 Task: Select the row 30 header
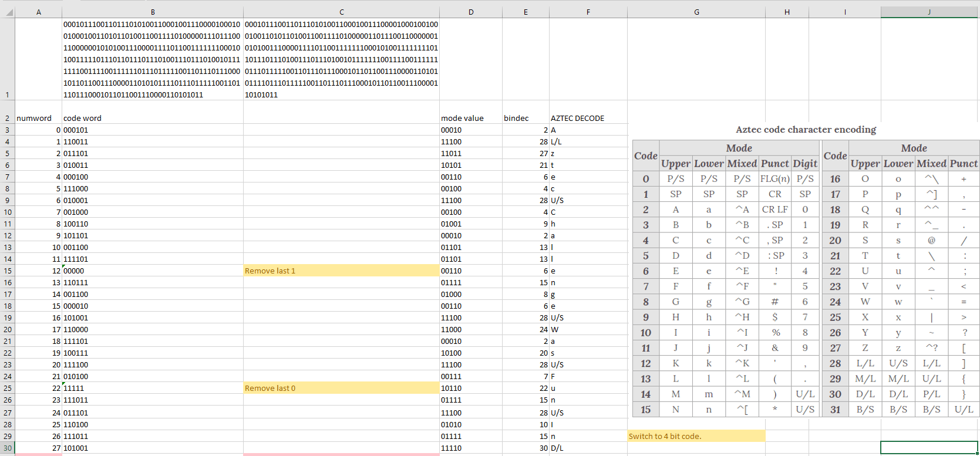[x=7, y=448]
